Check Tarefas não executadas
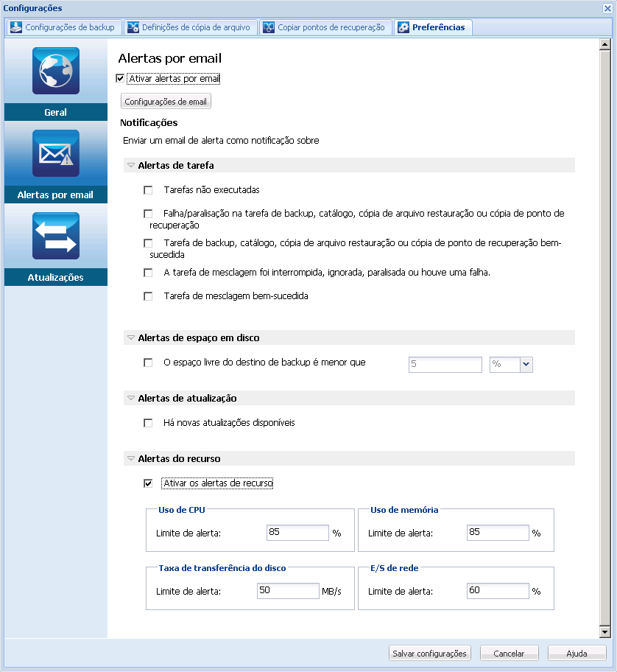This screenshot has width=617, height=672. (x=148, y=189)
